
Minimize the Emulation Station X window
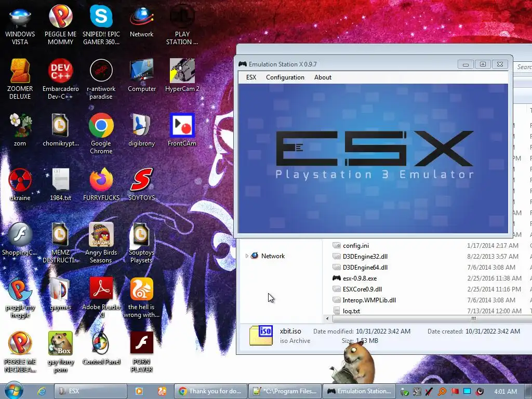coord(465,64)
